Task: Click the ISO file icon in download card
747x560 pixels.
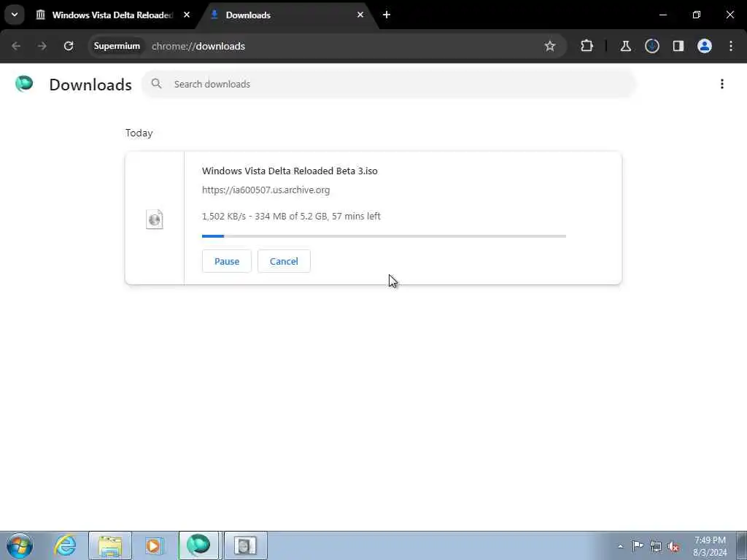Action: point(155,219)
